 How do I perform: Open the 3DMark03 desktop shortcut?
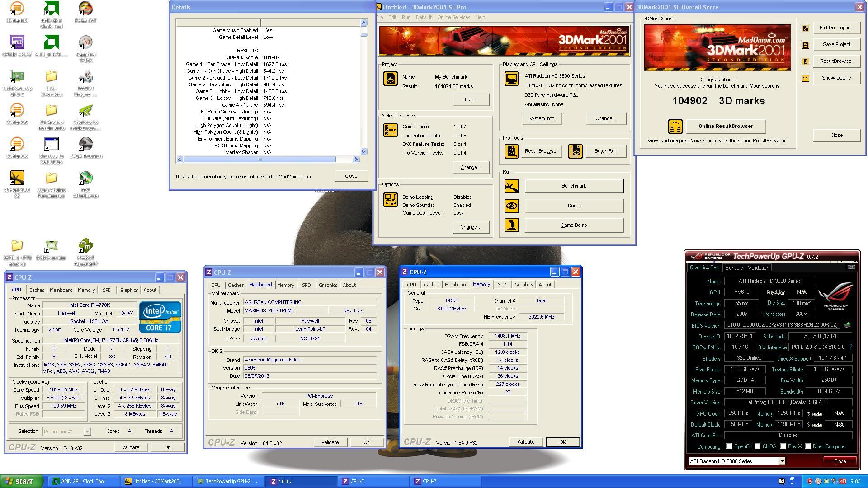coord(17,12)
